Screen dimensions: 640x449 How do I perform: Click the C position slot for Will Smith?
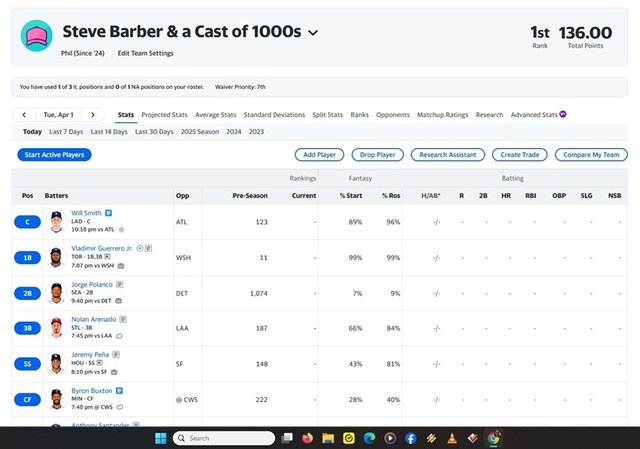27,222
